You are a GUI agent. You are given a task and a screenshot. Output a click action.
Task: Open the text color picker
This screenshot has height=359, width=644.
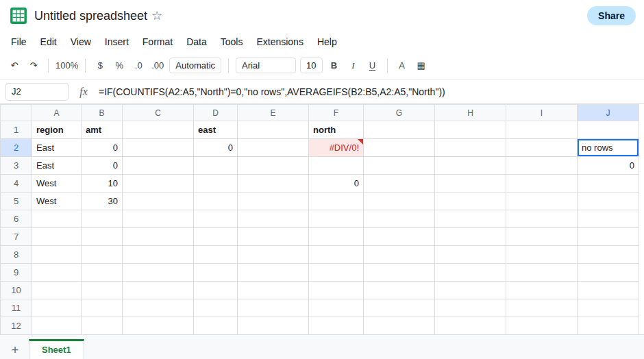(x=401, y=65)
